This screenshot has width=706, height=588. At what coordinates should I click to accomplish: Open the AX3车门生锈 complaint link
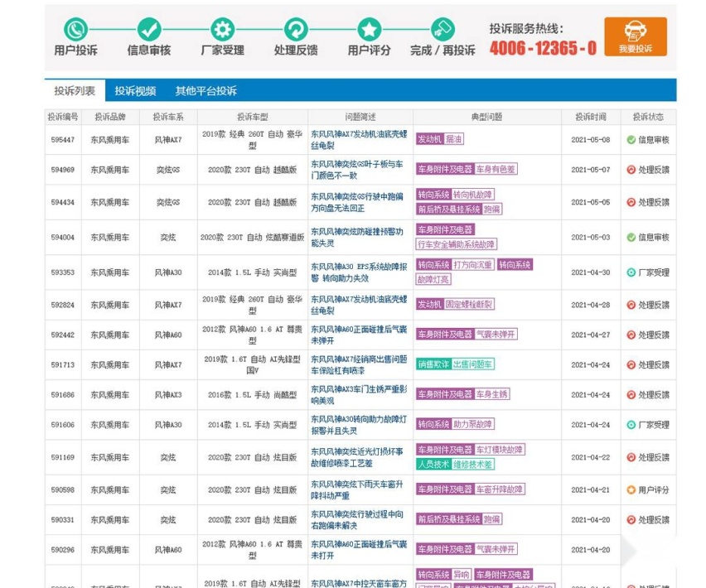pyautogui.click(x=359, y=394)
